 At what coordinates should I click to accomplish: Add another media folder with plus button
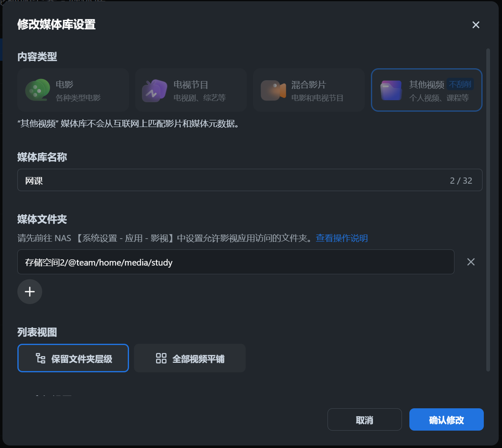pos(30,292)
